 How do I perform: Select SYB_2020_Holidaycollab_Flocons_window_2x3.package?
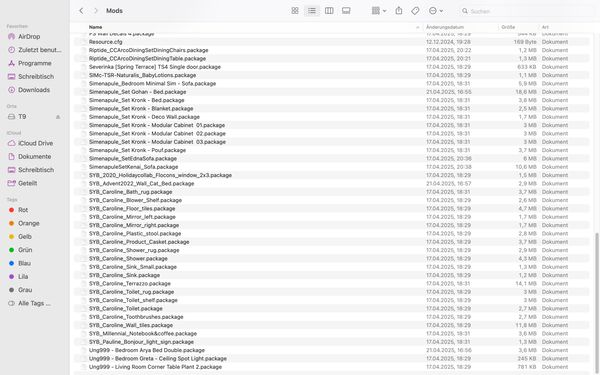click(332, 175)
